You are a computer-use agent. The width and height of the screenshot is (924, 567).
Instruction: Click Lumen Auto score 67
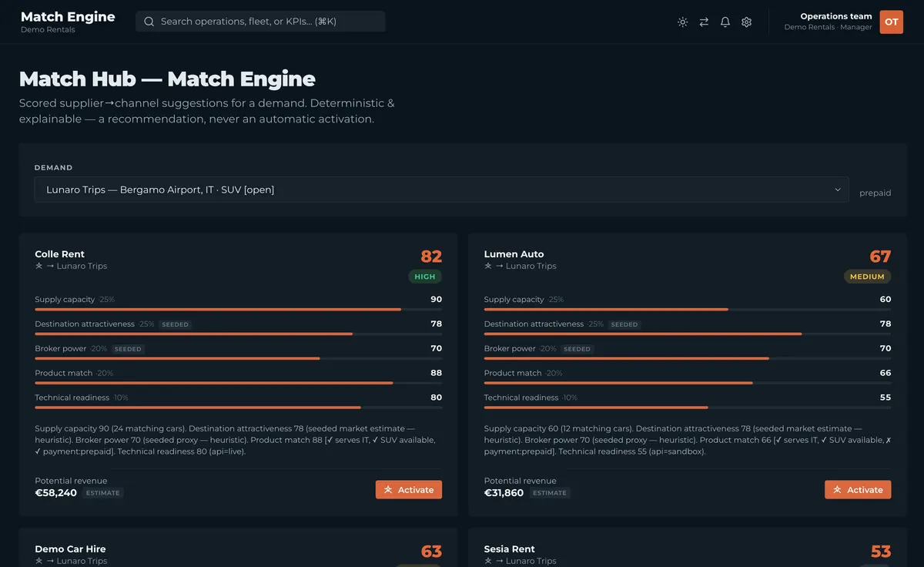(880, 257)
